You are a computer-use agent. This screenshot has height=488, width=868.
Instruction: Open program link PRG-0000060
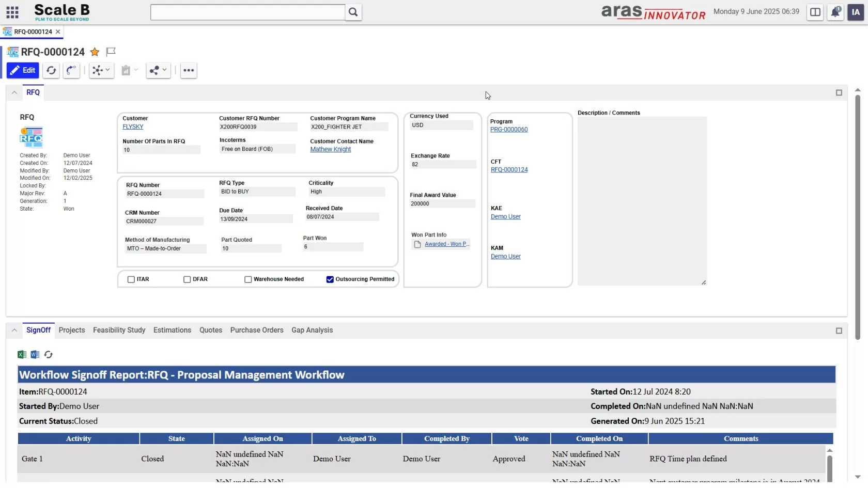[x=509, y=130]
